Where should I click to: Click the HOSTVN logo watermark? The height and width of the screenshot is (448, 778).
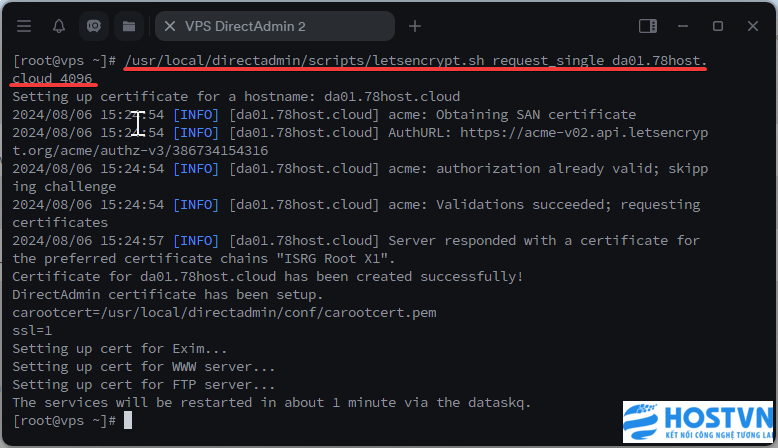[698, 422]
